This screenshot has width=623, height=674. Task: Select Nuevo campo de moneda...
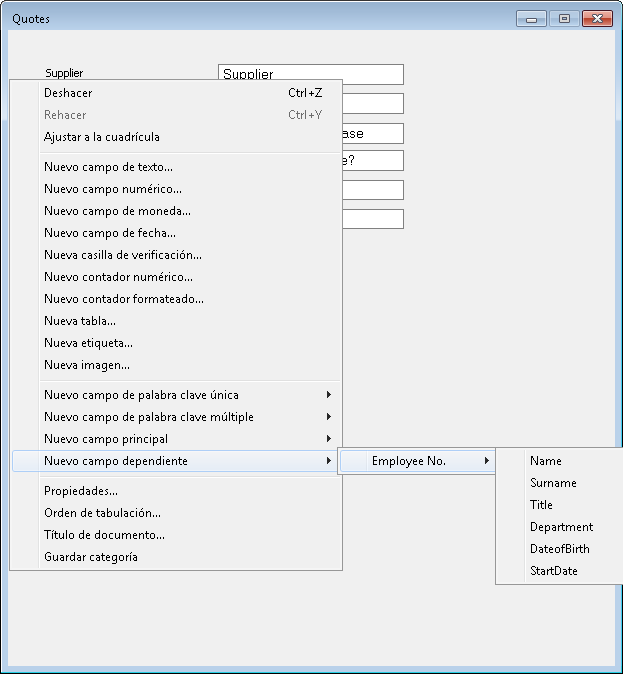[176, 211]
